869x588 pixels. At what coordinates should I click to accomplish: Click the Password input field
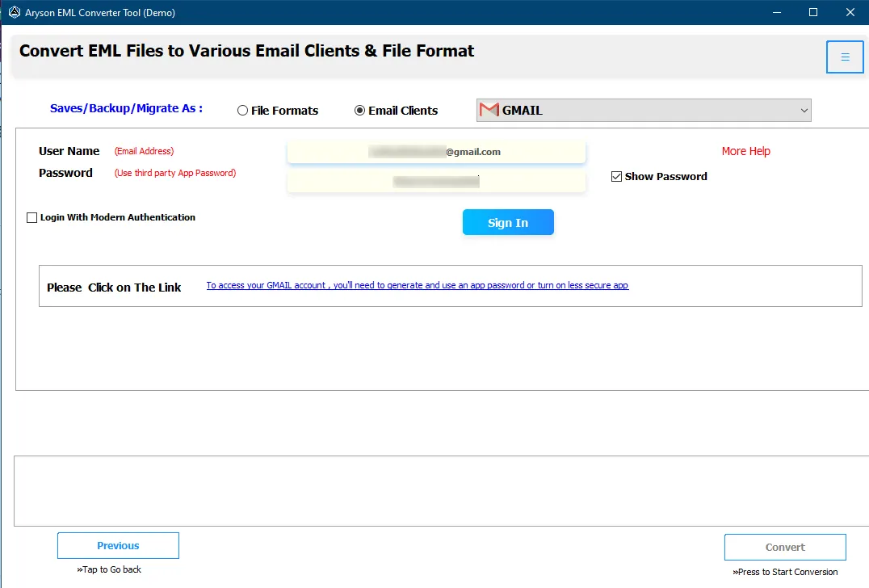click(x=436, y=181)
